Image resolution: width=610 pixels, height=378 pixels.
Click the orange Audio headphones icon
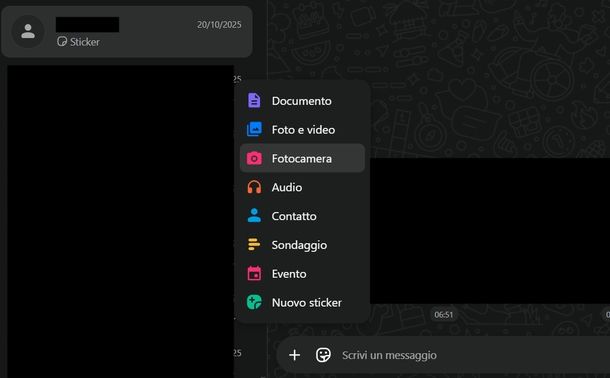[x=254, y=187]
